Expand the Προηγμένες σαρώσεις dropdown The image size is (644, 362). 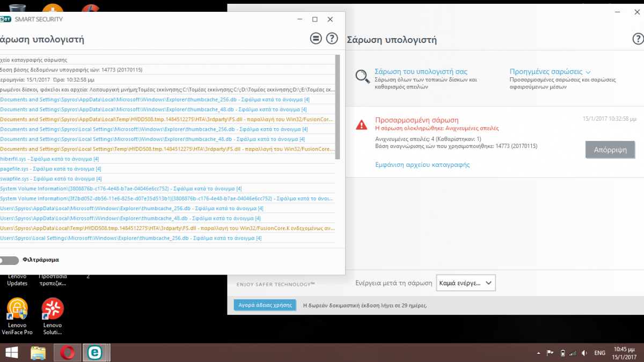point(550,71)
